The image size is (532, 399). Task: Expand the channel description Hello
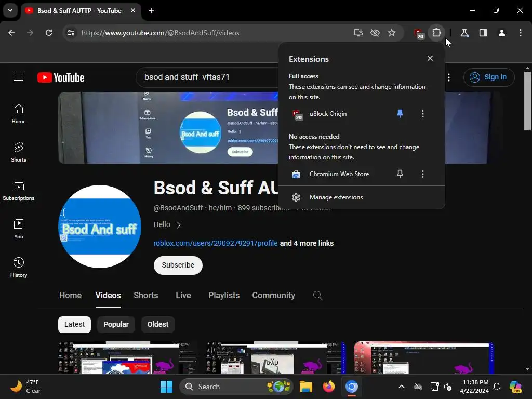[167, 224]
